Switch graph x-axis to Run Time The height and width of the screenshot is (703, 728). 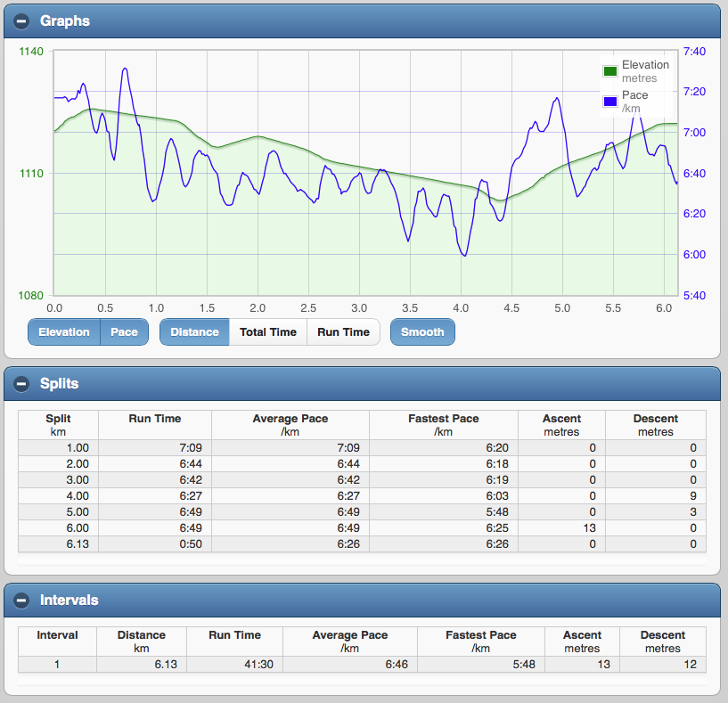344,332
